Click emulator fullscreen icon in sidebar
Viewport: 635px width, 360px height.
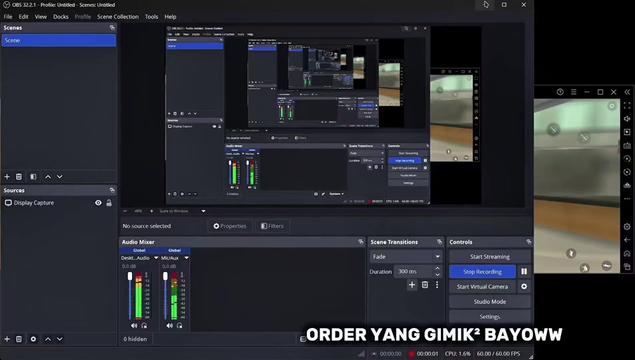pos(627,105)
